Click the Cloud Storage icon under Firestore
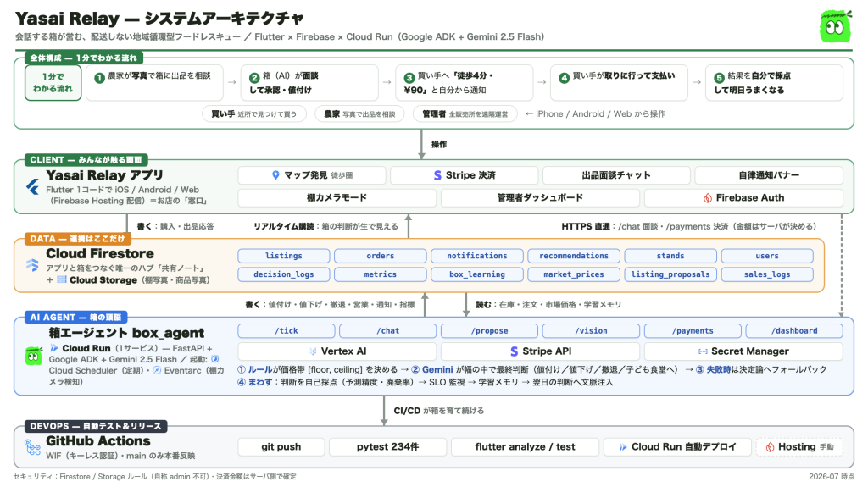 (61, 280)
